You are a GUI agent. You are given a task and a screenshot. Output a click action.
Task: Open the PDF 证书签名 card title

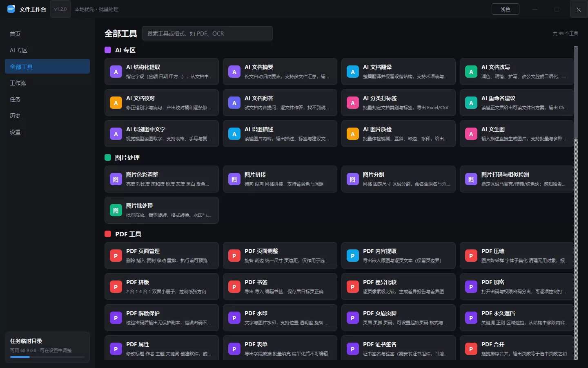[x=380, y=344]
